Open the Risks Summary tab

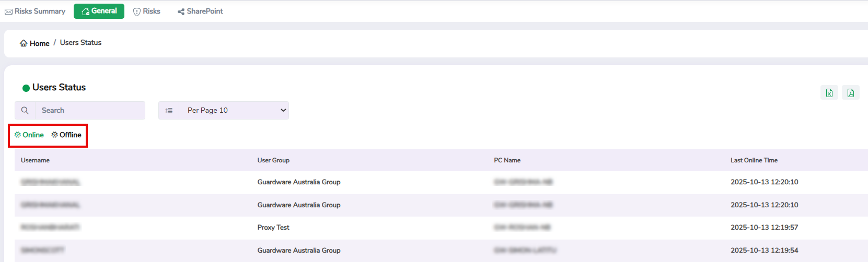(x=35, y=11)
